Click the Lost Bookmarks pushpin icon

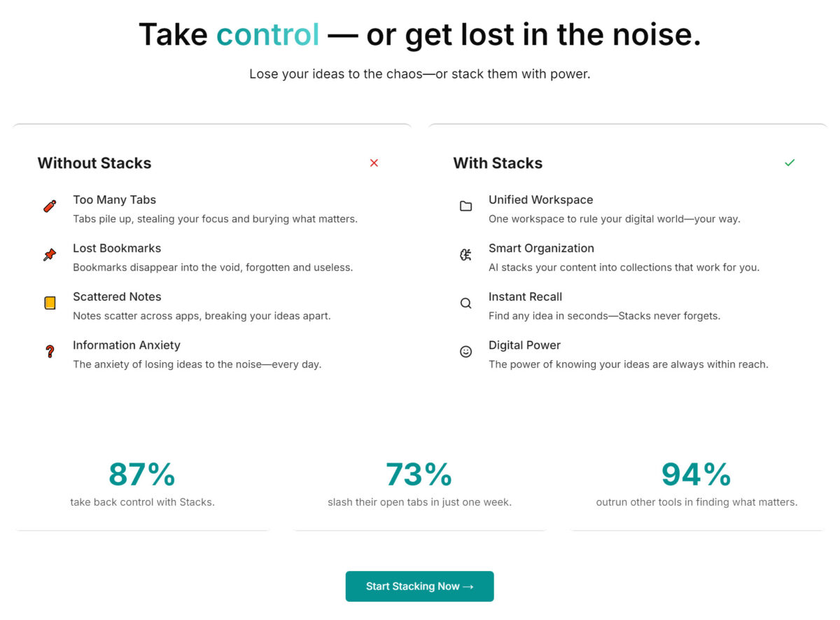[x=50, y=255]
